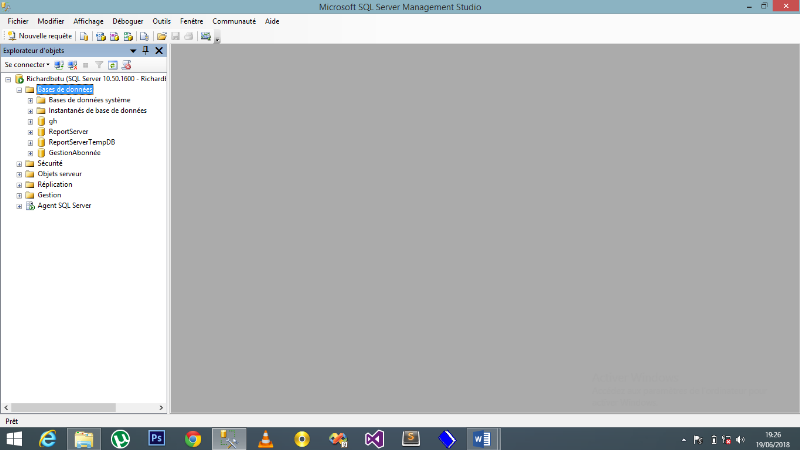The width and height of the screenshot is (800, 450).
Task: Select the GestionAbonnée database
Action: (x=74, y=153)
